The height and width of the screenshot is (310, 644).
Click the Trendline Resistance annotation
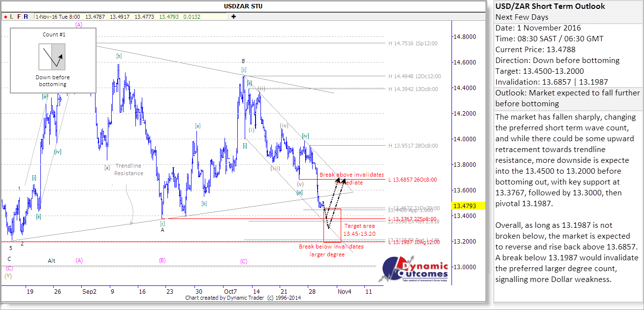(x=129, y=169)
